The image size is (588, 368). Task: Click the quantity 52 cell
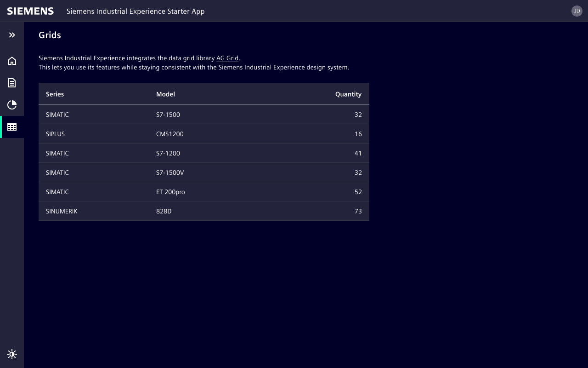coord(314,192)
